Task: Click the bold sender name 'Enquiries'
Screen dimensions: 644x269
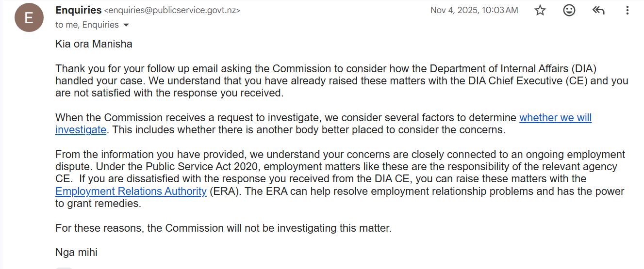Action: pyautogui.click(x=79, y=10)
